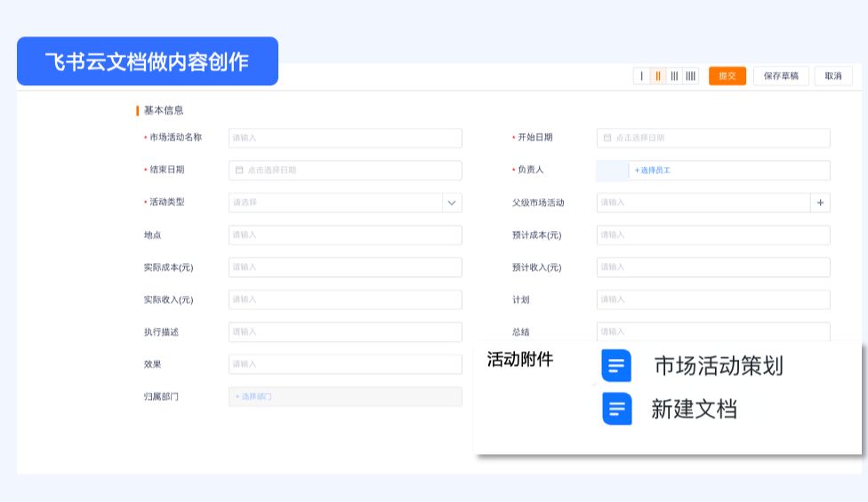Screen dimensions: 868x502
Task: Focus the 实际收入(元) input field
Action: coord(345,299)
